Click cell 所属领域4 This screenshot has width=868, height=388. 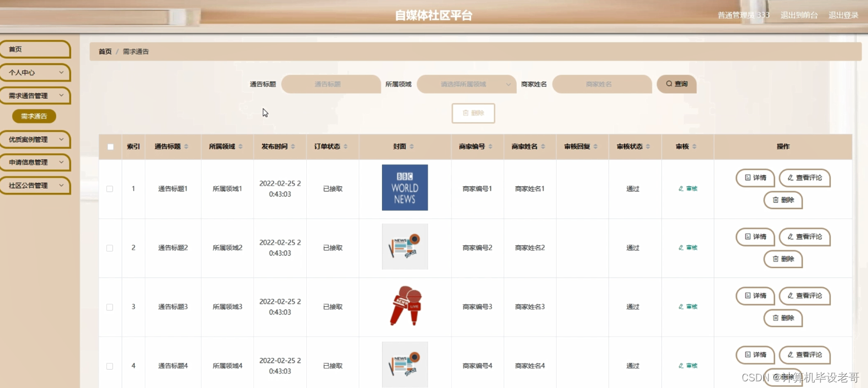227,366
